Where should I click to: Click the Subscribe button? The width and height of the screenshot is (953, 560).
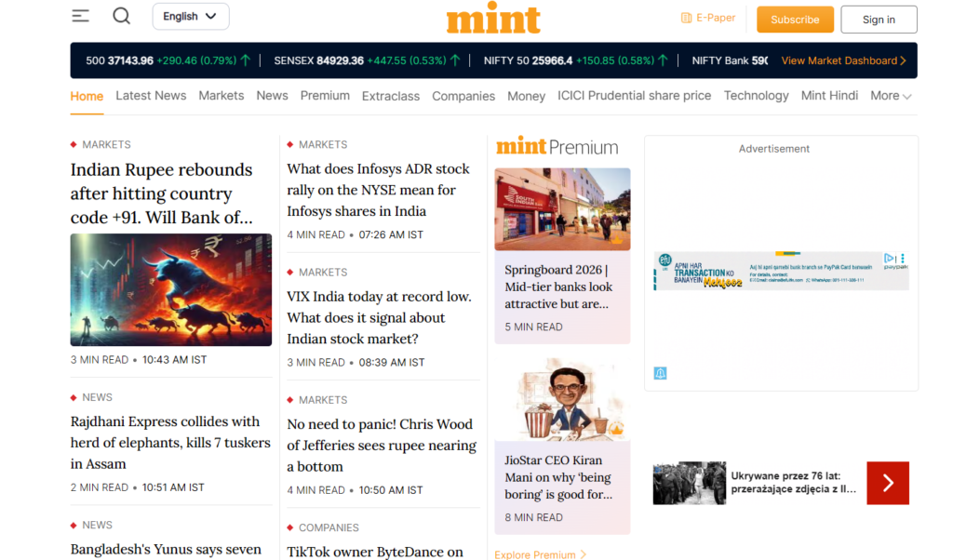[x=795, y=19]
